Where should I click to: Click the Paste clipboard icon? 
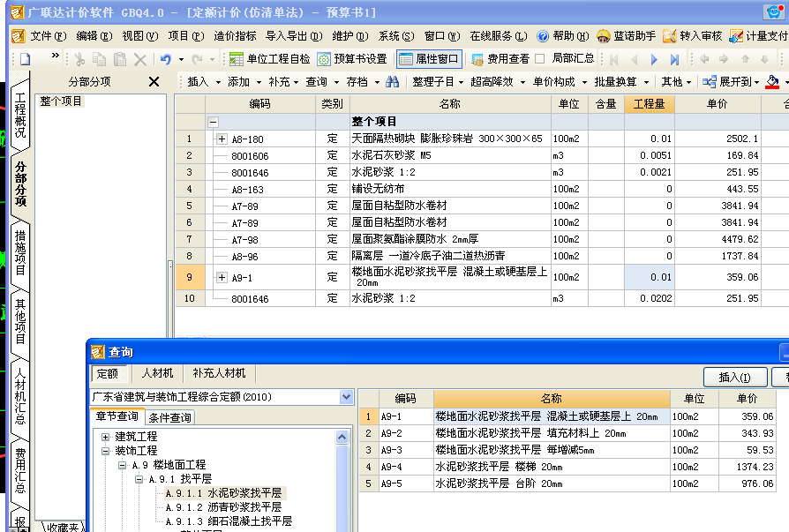click(120, 59)
